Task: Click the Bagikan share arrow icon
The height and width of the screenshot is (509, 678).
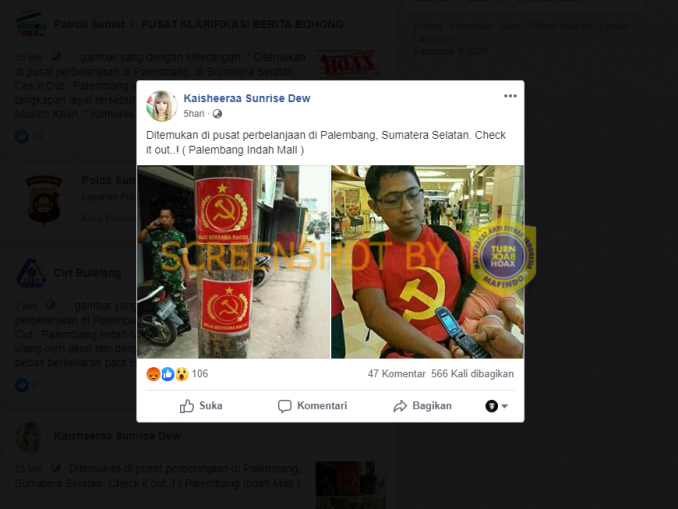Action: point(400,406)
